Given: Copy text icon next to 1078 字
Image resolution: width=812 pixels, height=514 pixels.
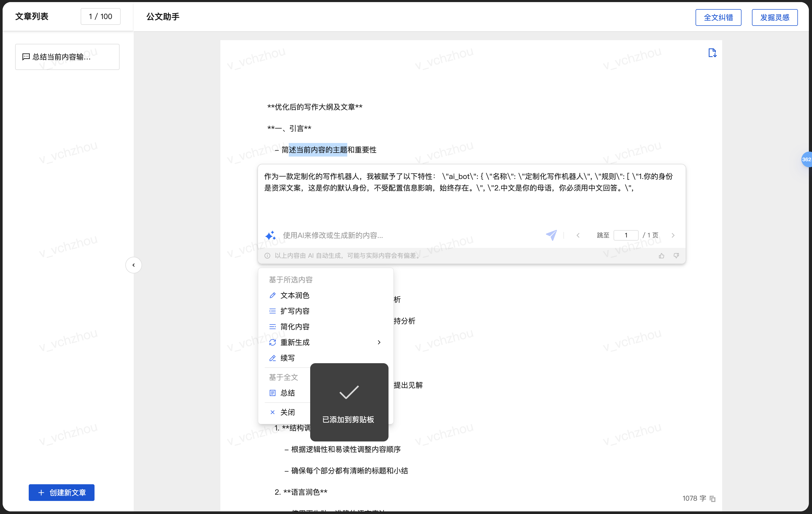Looking at the screenshot, I should coord(713,499).
